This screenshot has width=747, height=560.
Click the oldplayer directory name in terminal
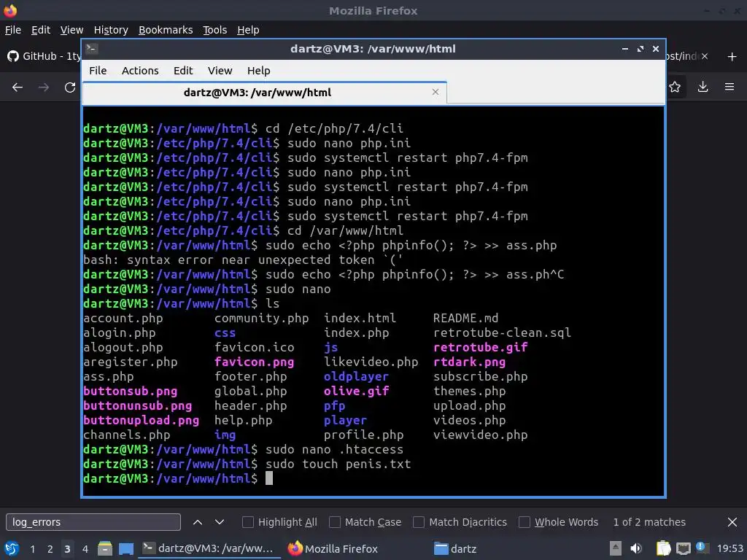coord(356,376)
